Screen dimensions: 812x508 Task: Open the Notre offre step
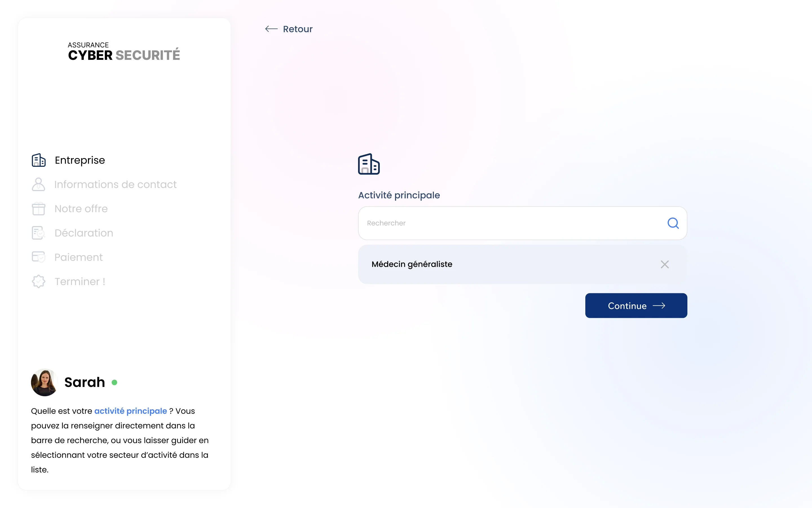pyautogui.click(x=81, y=209)
